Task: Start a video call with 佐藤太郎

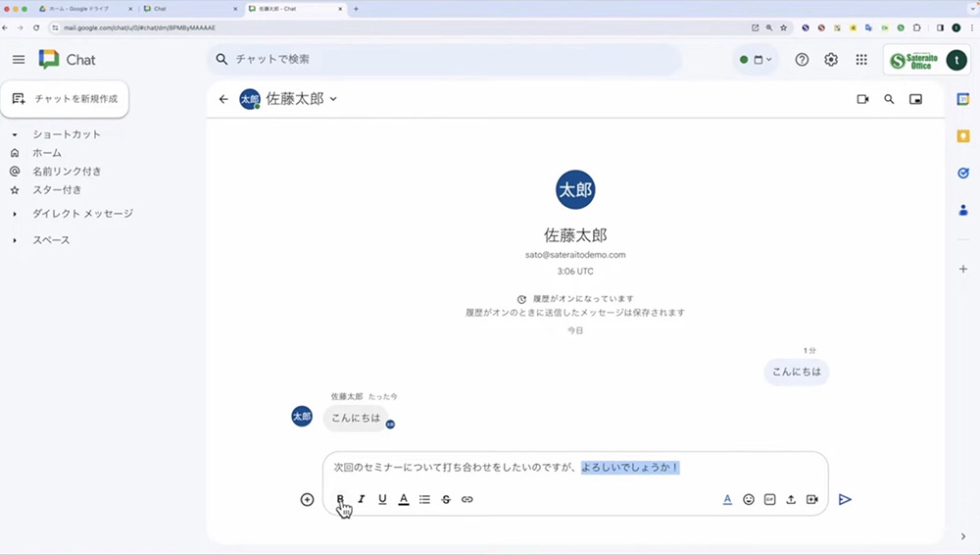Action: point(863,99)
